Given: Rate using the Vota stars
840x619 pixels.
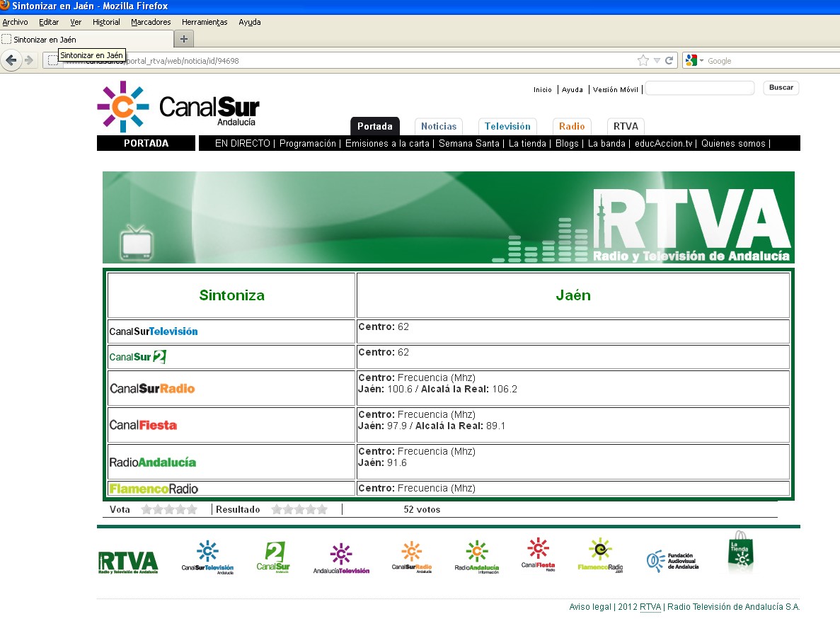Looking at the screenshot, I should click(x=169, y=509).
